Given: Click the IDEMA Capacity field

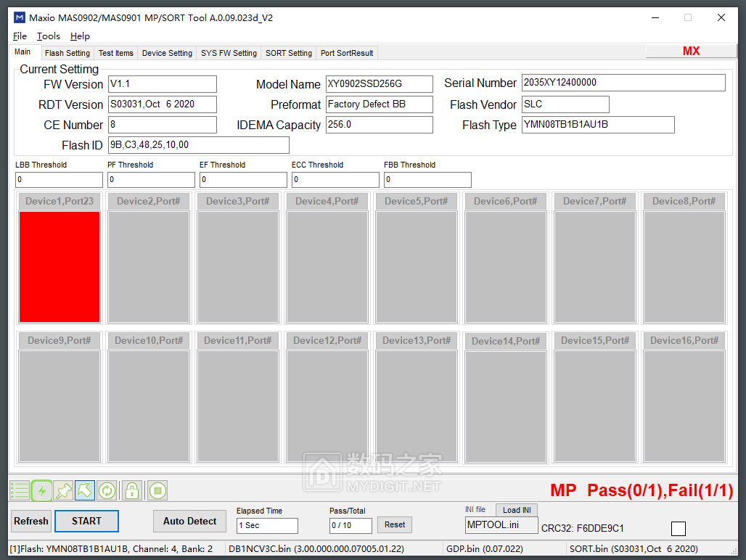Looking at the screenshot, I should tap(380, 125).
